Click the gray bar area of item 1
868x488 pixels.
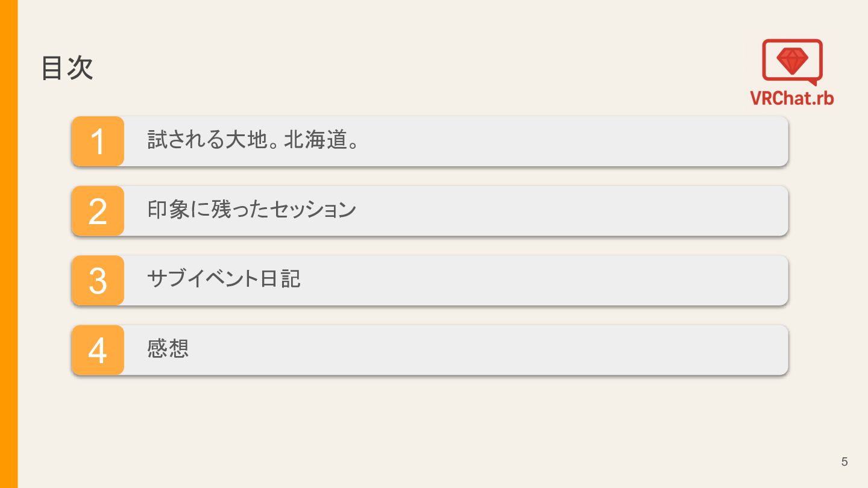456,141
